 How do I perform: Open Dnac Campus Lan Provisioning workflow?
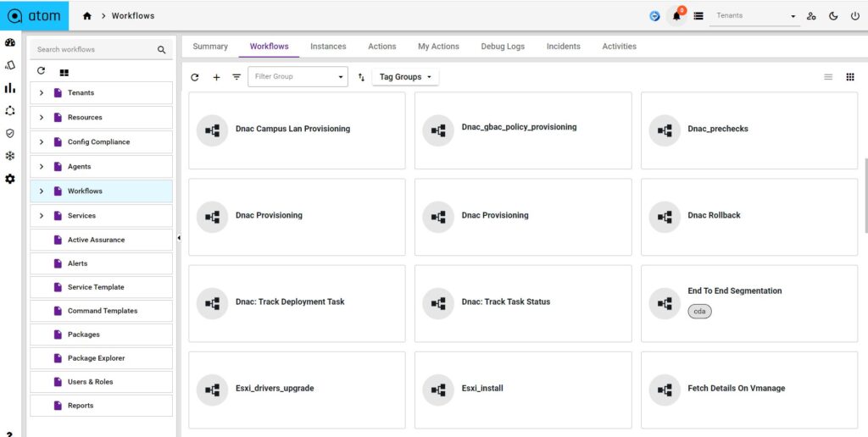[297, 130]
